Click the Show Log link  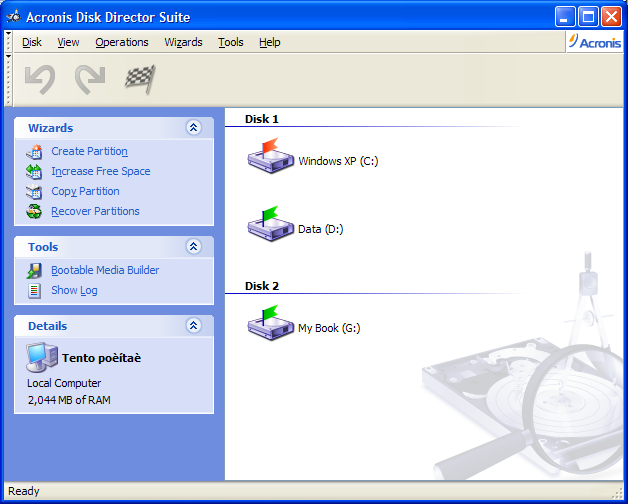[74, 290]
